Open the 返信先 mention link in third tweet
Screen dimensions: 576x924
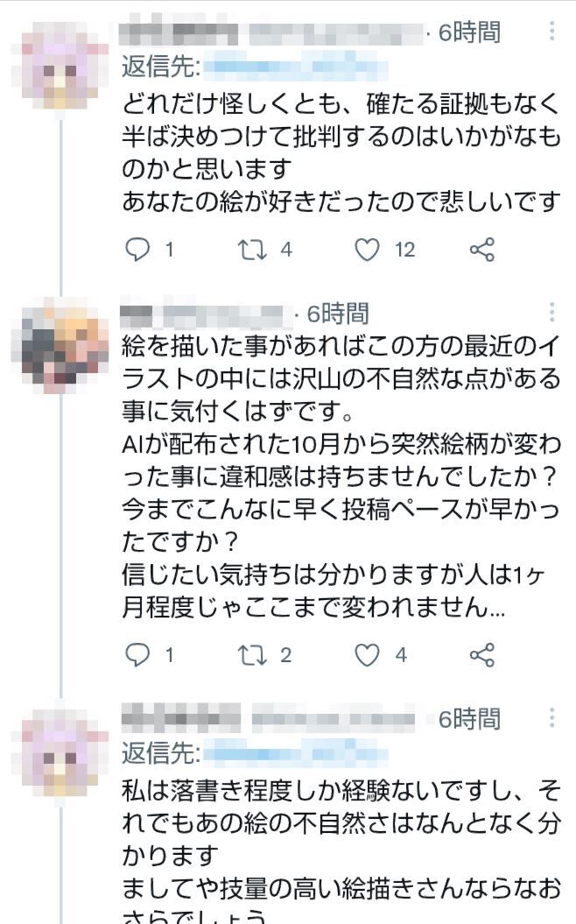click(x=295, y=753)
